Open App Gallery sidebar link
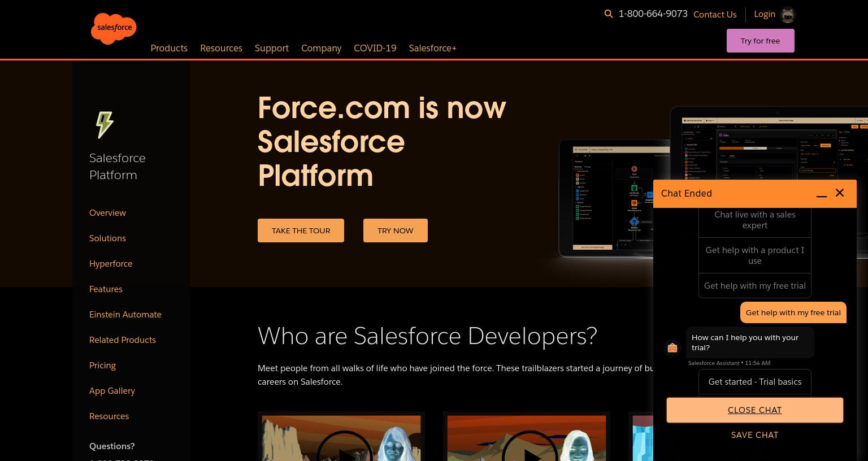Image resolution: width=868 pixels, height=461 pixels. (112, 391)
